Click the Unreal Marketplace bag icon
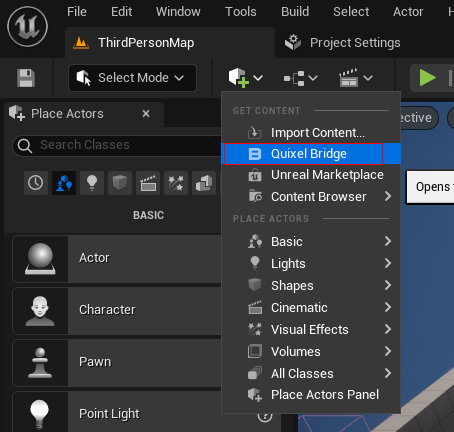Image resolution: width=454 pixels, height=432 pixels. point(255,175)
